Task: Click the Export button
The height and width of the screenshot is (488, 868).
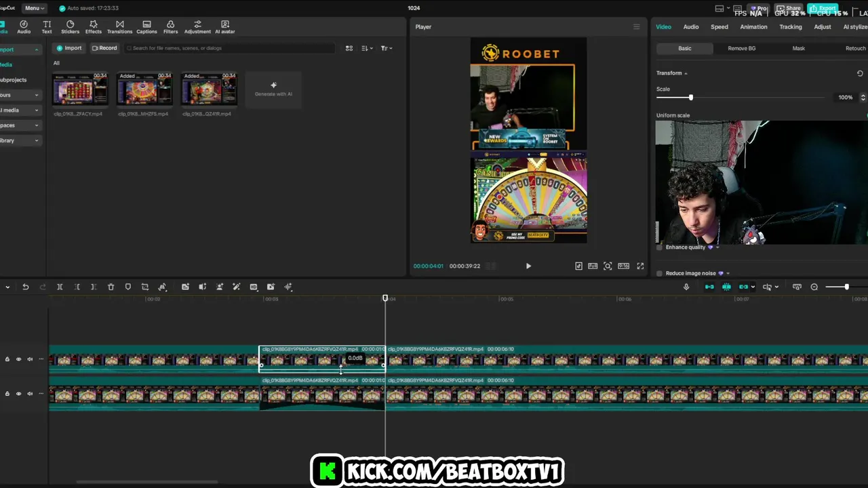Action: (x=823, y=8)
